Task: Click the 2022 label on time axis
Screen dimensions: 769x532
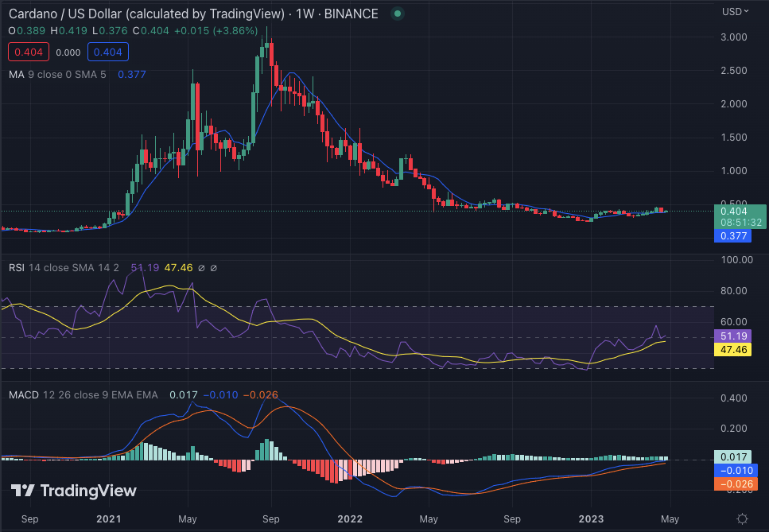Action: 350,518
